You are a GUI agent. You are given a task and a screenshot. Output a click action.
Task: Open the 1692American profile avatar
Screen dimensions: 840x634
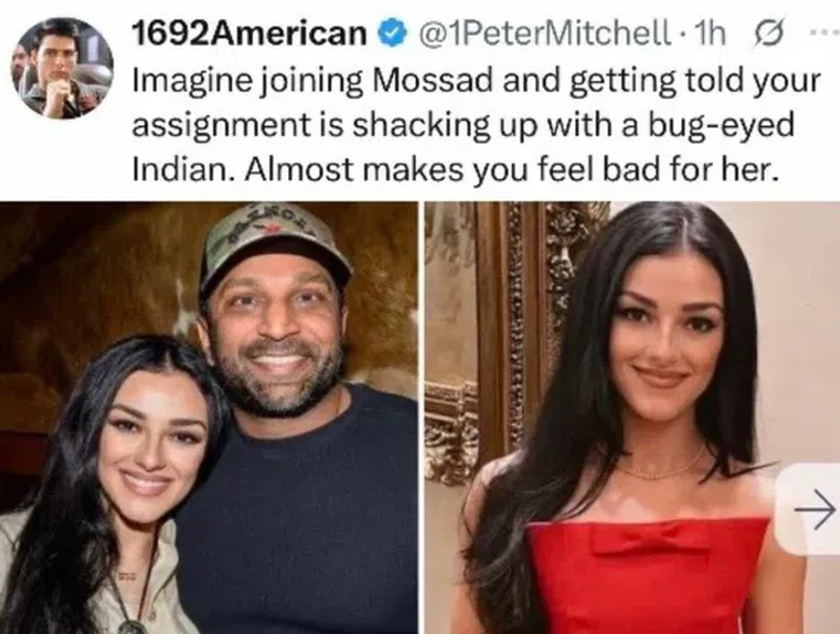62,67
